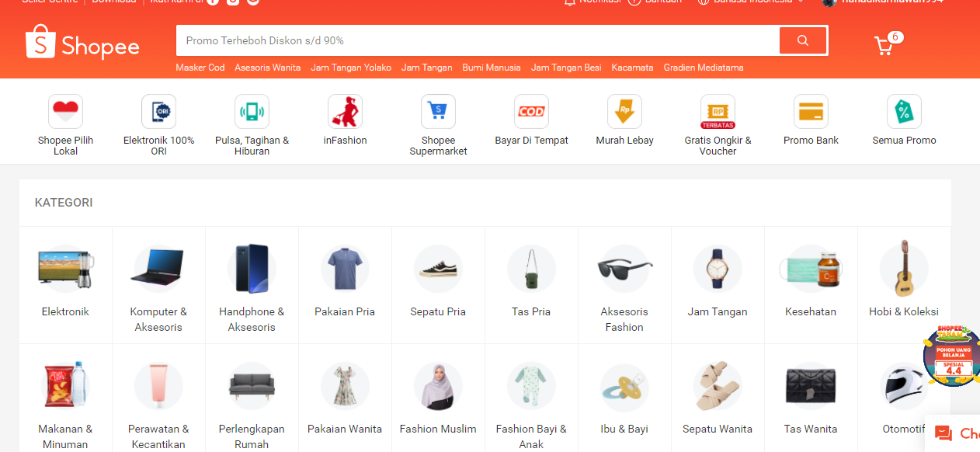Open the Sepatu Wanita category

718,398
